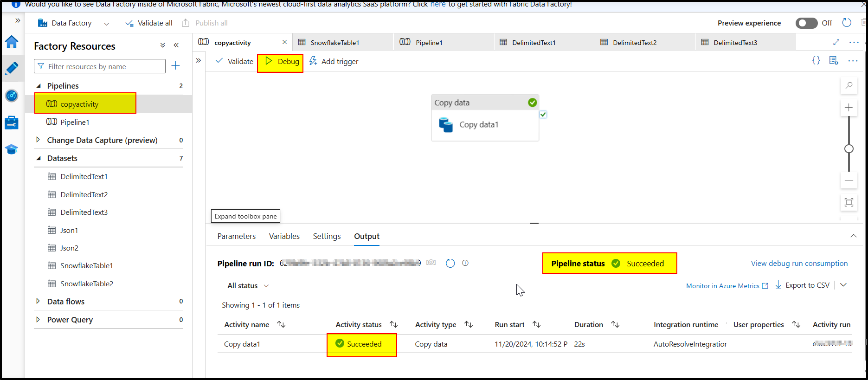Click Add trigger
The image size is (868, 380).
point(334,61)
